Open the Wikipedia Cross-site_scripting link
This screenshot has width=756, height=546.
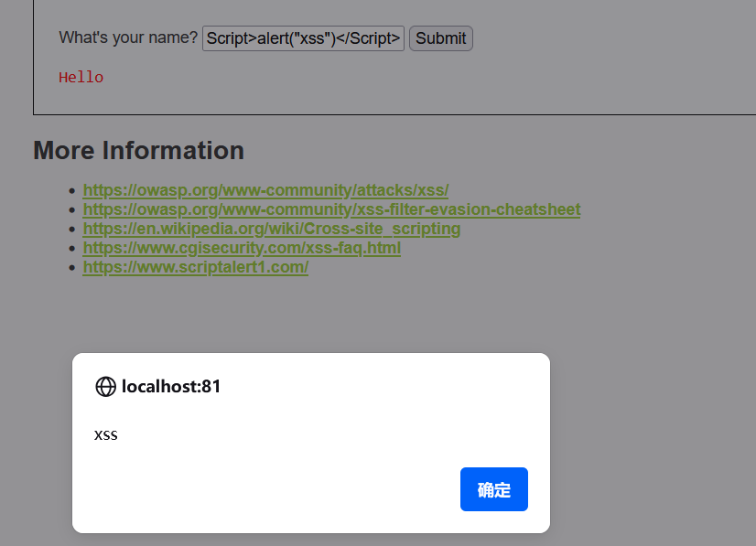[272, 229]
